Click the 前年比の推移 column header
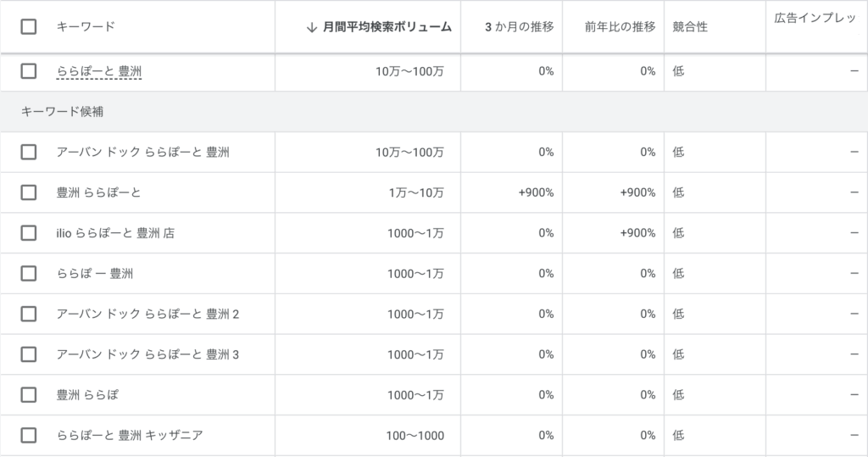This screenshot has width=868, height=457. pyautogui.click(x=620, y=27)
